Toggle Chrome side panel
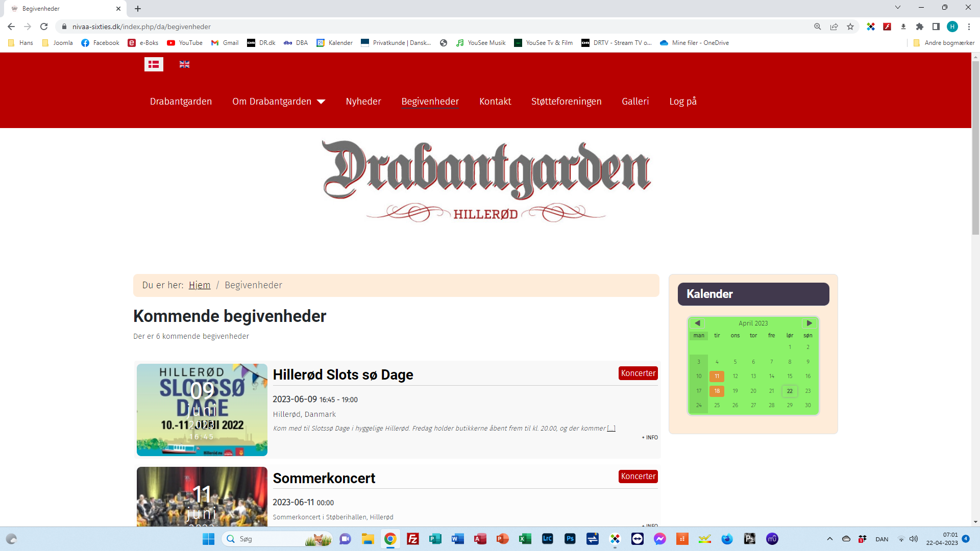The width and height of the screenshot is (980, 551). pos(936,27)
